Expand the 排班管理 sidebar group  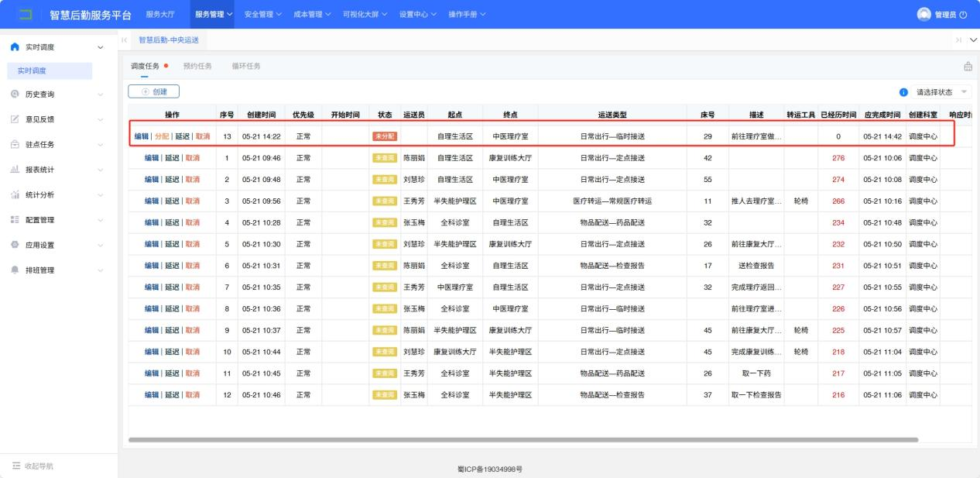point(100,270)
